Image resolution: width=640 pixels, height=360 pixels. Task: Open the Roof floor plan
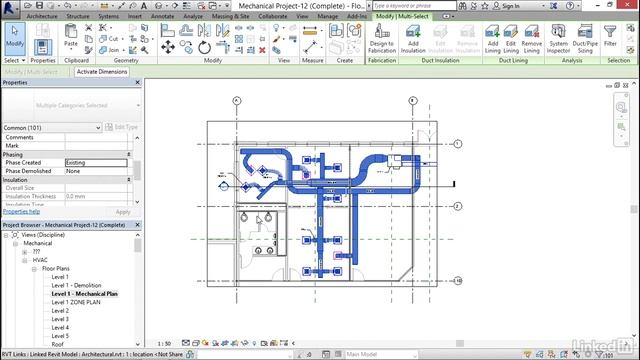[58, 344]
